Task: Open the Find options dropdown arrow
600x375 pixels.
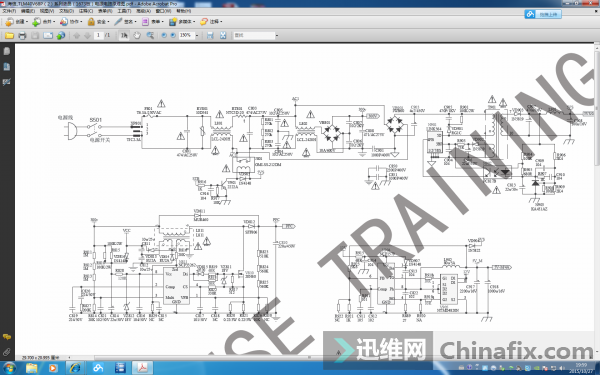Action: [277, 36]
